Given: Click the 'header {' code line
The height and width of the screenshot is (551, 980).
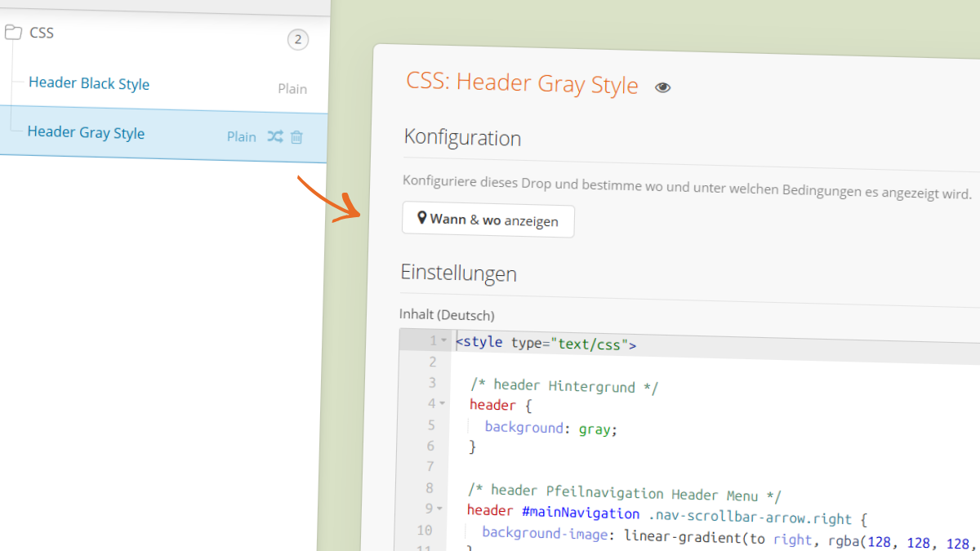Looking at the screenshot, I should coord(501,407).
